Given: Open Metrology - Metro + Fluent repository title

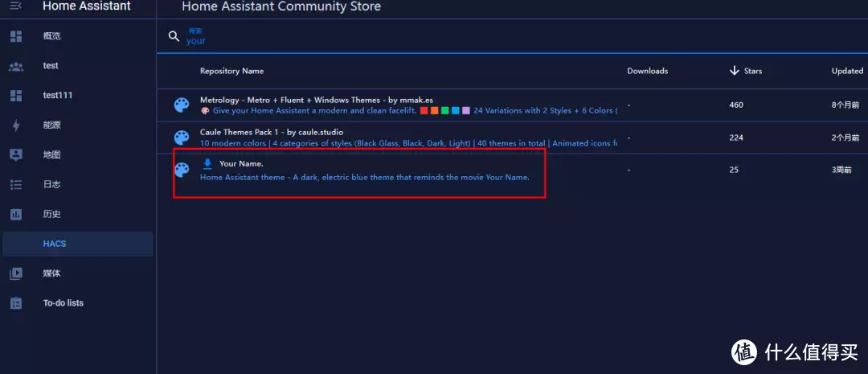Looking at the screenshot, I should [316, 101].
